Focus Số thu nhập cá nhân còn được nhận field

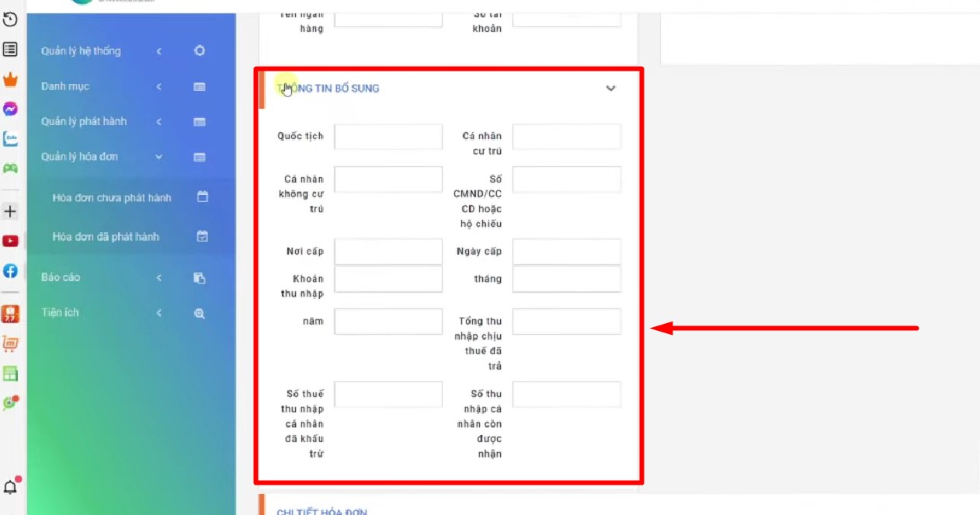click(x=567, y=395)
